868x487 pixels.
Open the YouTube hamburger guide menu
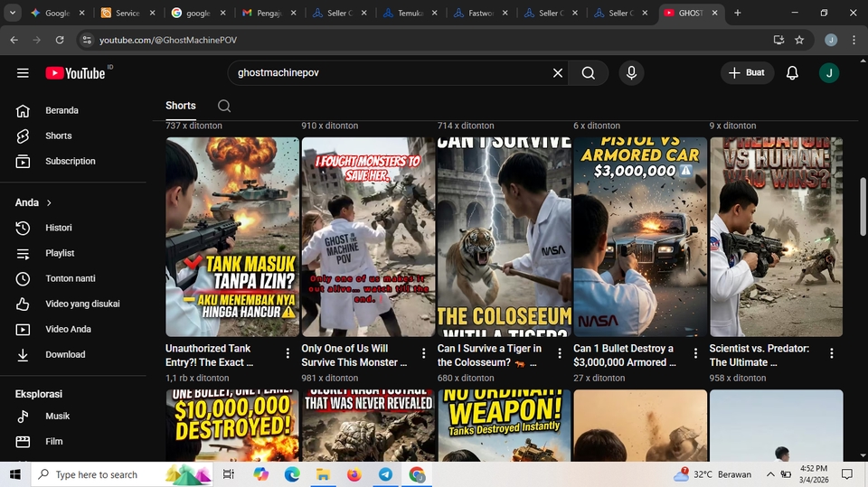pyautogui.click(x=23, y=73)
